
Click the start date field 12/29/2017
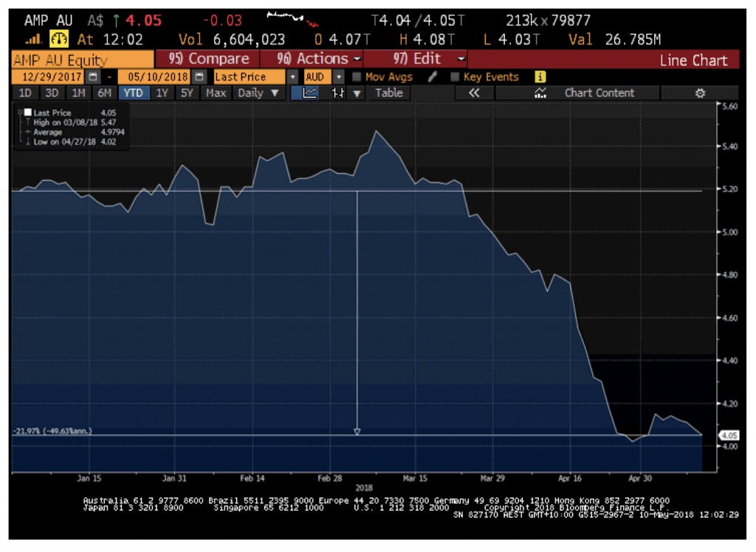[49, 77]
